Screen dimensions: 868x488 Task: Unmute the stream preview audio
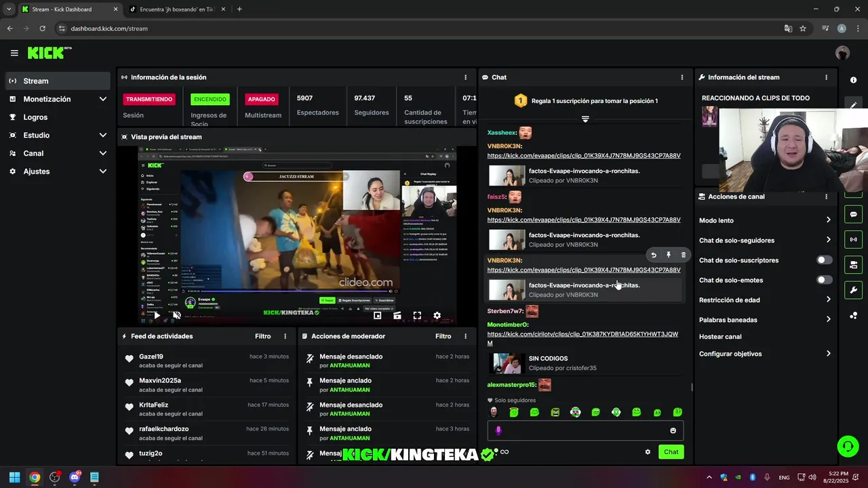click(177, 315)
